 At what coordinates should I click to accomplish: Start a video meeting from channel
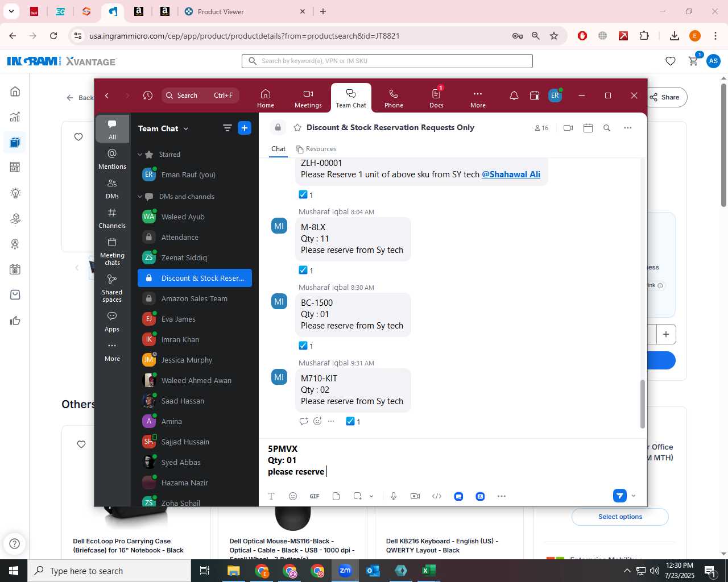[x=568, y=128]
